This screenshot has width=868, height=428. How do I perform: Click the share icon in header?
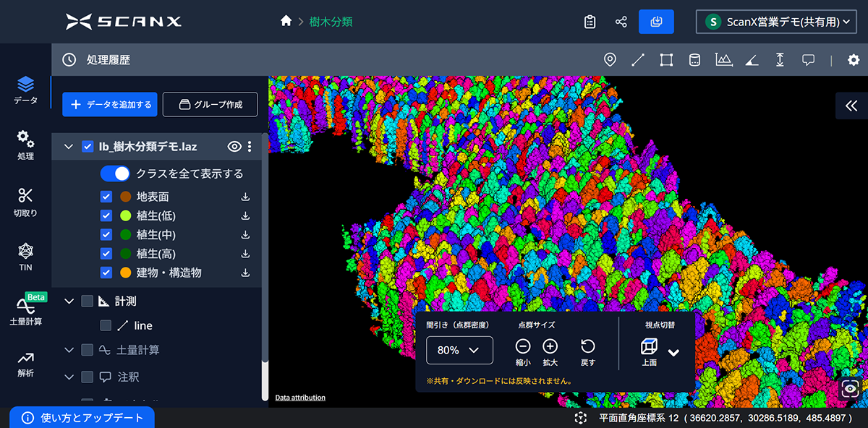[621, 22]
